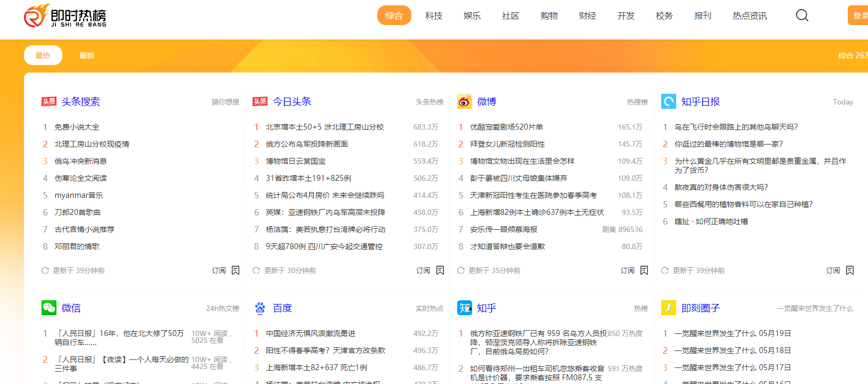
Task: Open the 校务 category
Action: point(664,15)
